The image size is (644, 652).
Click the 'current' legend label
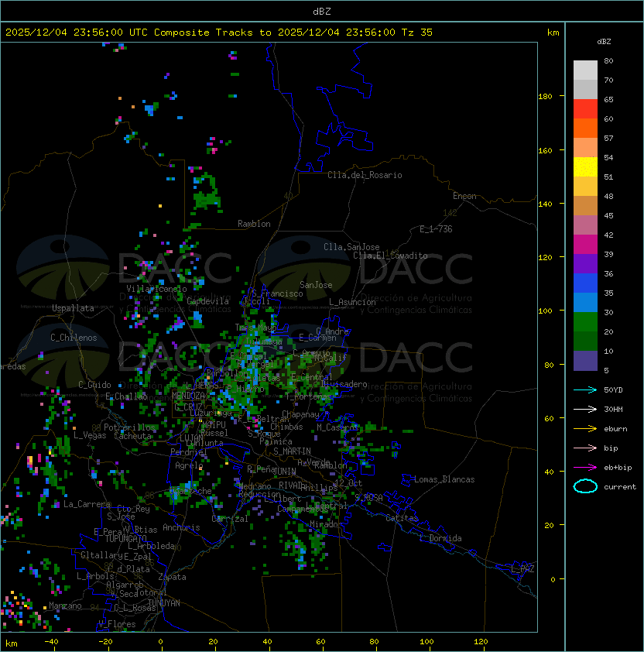pos(620,486)
